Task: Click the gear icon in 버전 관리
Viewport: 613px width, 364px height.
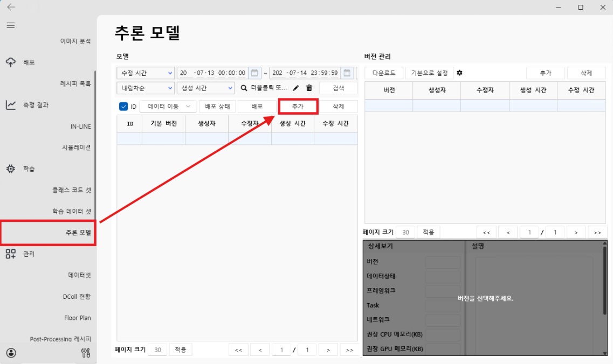Action: [459, 73]
